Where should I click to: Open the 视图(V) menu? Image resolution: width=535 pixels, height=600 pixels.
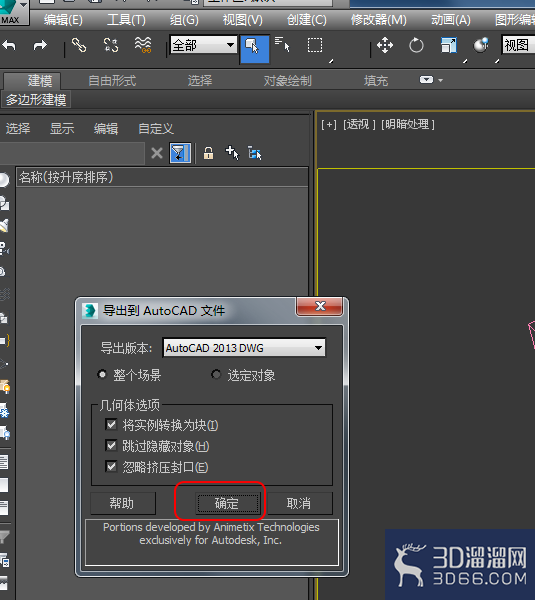click(243, 20)
